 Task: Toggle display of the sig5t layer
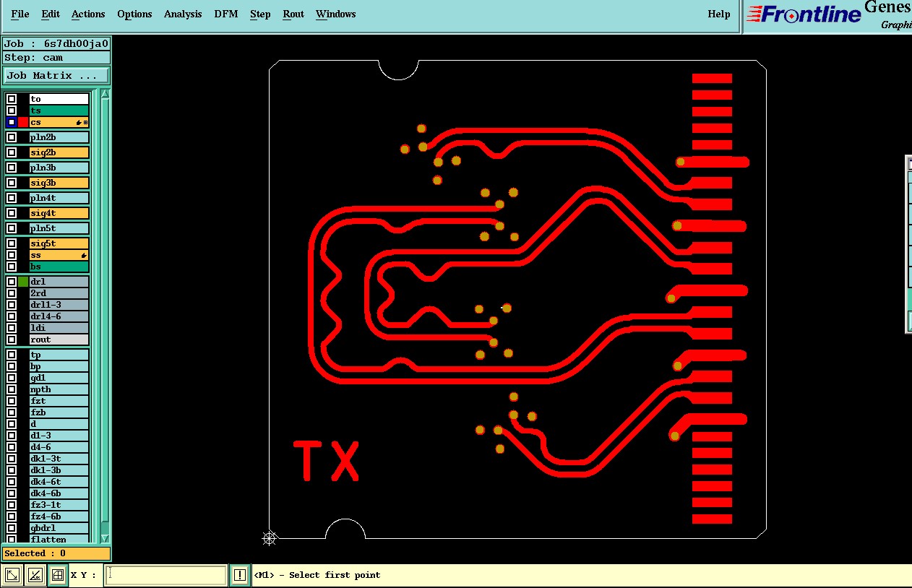coord(12,243)
